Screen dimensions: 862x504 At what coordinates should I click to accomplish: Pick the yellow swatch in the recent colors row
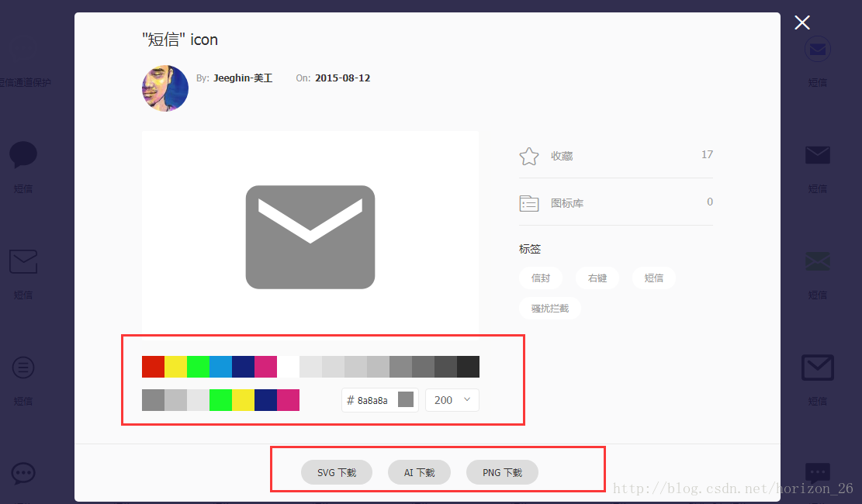(243, 400)
